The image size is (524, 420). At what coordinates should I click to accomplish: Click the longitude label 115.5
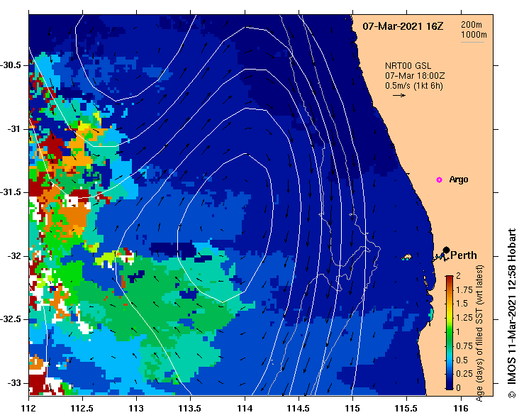click(406, 409)
